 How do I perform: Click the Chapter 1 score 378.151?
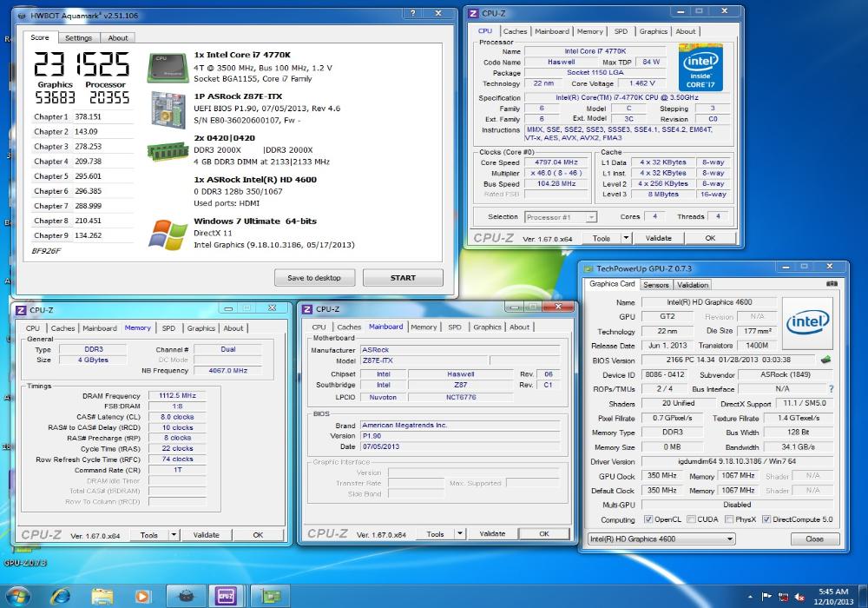pyautogui.click(x=88, y=117)
